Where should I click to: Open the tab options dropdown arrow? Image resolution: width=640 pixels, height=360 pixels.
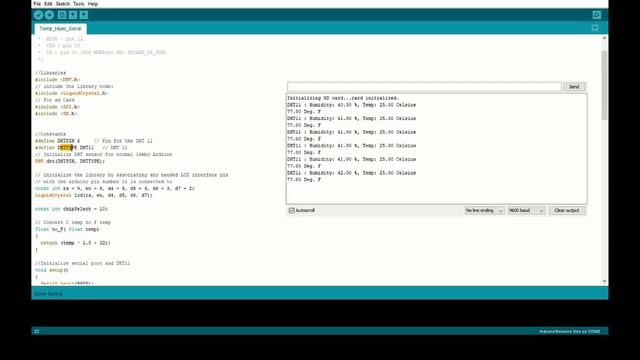[x=595, y=28]
